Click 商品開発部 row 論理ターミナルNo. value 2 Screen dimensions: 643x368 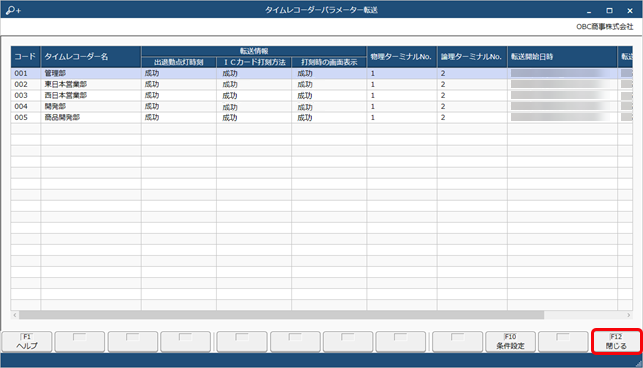472,118
